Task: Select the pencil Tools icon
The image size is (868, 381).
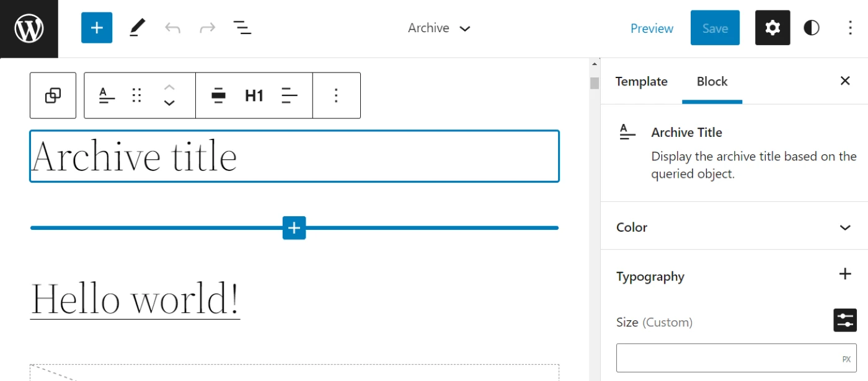Action: (138, 28)
